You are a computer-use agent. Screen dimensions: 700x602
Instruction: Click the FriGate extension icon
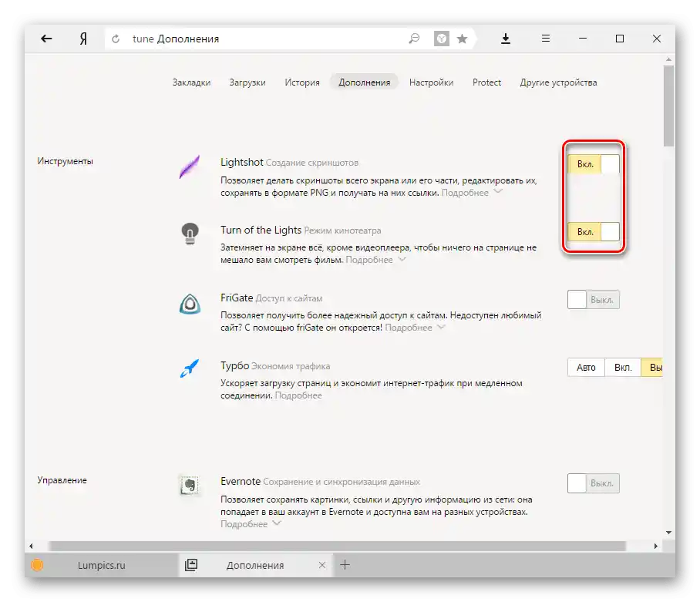click(x=190, y=304)
